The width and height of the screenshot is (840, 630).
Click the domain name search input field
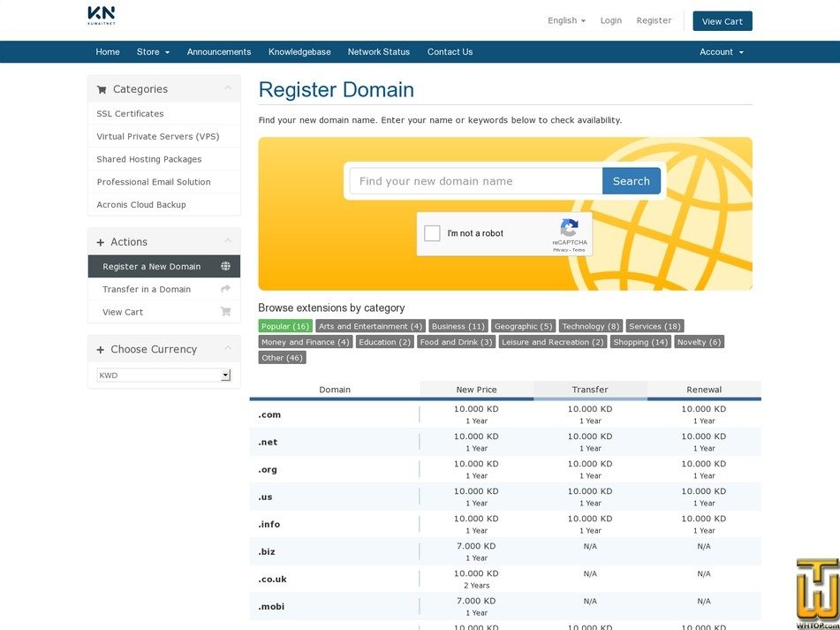[475, 180]
